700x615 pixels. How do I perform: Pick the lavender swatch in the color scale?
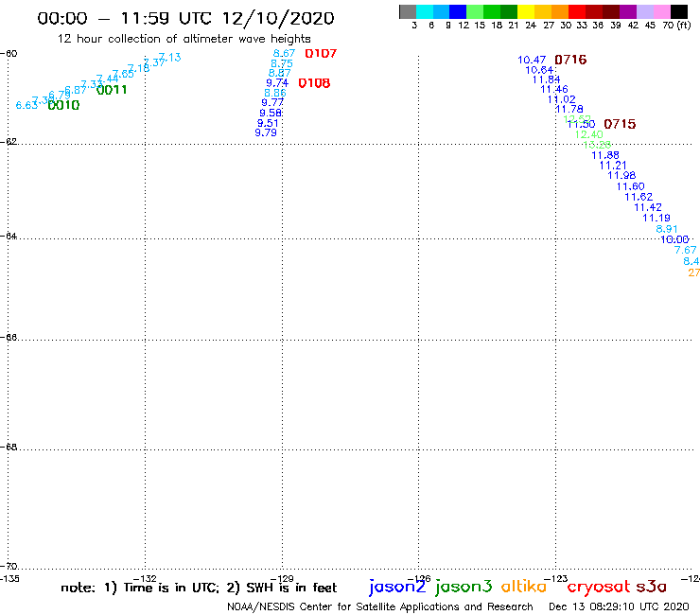[645, 11]
